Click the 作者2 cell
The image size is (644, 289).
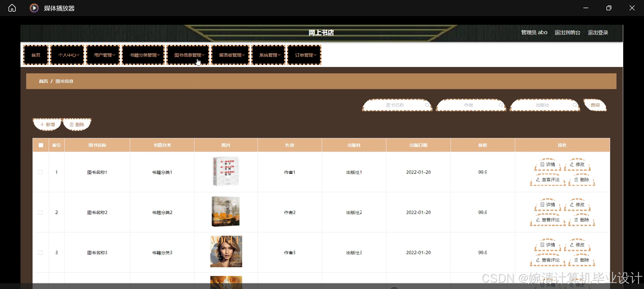290,212
